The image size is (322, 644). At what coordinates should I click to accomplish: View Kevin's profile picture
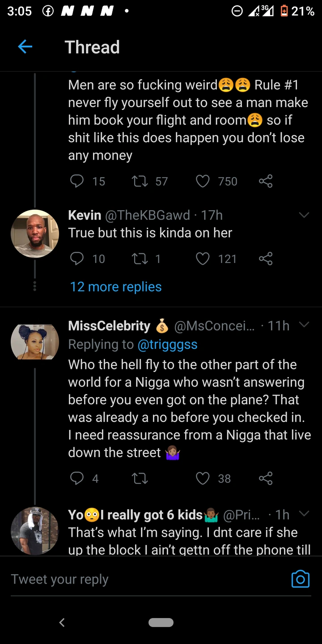(35, 234)
